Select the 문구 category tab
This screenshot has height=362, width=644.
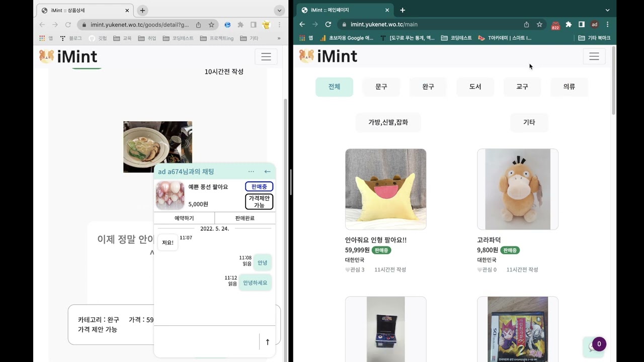[381, 86]
